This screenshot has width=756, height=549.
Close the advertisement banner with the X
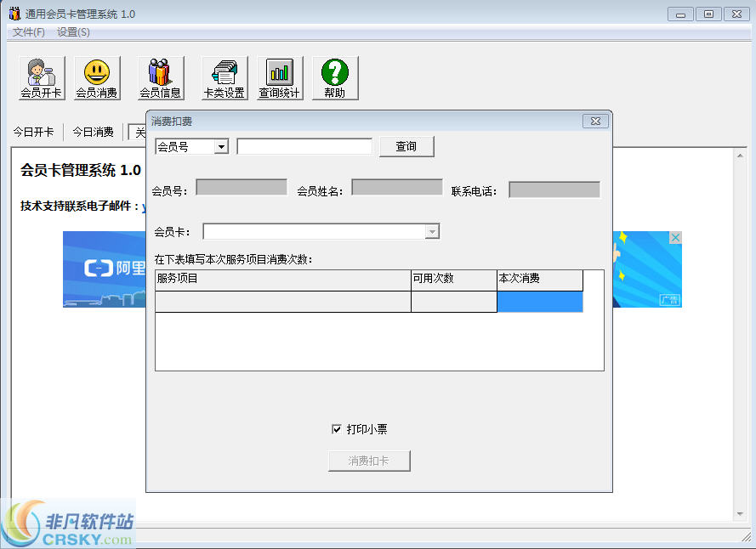675,238
